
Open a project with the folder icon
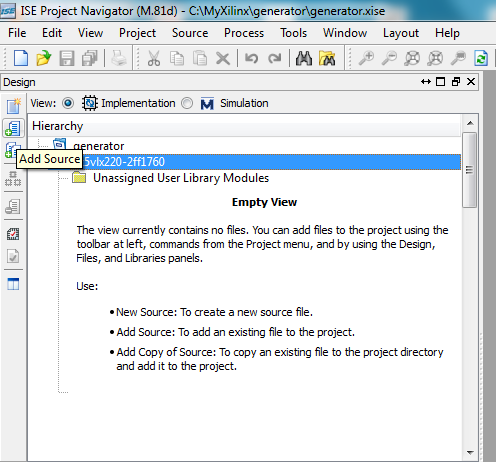pos(44,58)
